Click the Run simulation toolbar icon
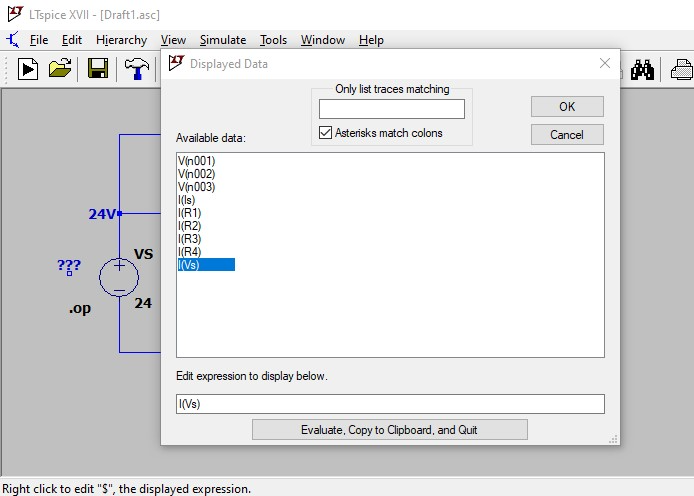The width and height of the screenshot is (694, 496). point(28,69)
